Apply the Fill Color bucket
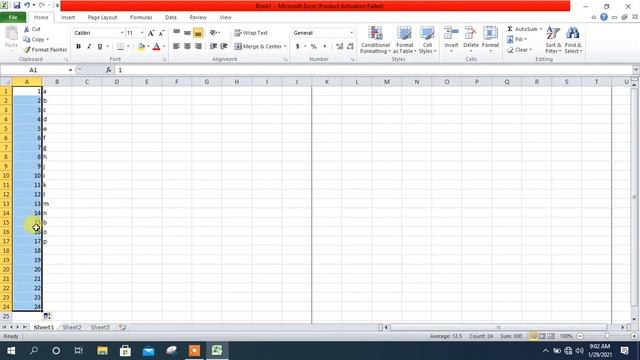640x360 pixels. [x=141, y=47]
